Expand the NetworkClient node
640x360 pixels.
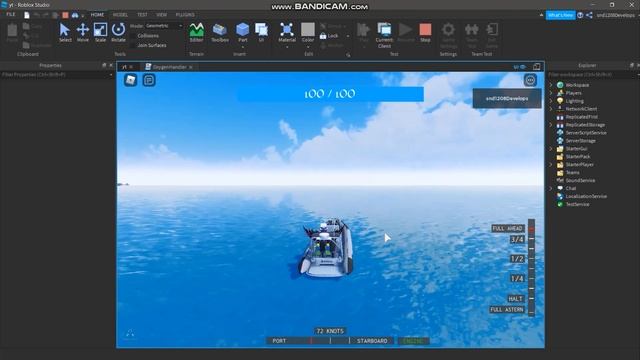pos(551,109)
